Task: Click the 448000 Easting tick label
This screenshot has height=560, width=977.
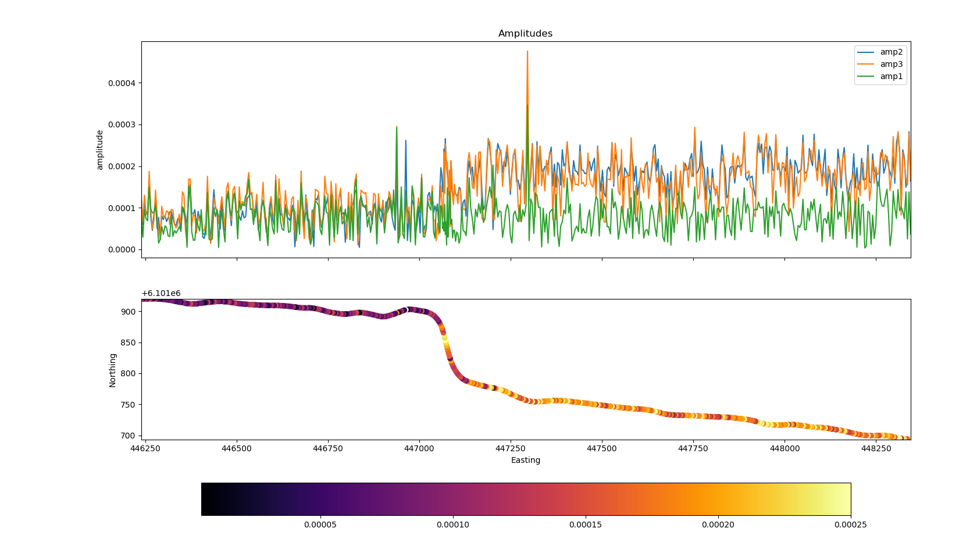Action: (785, 449)
